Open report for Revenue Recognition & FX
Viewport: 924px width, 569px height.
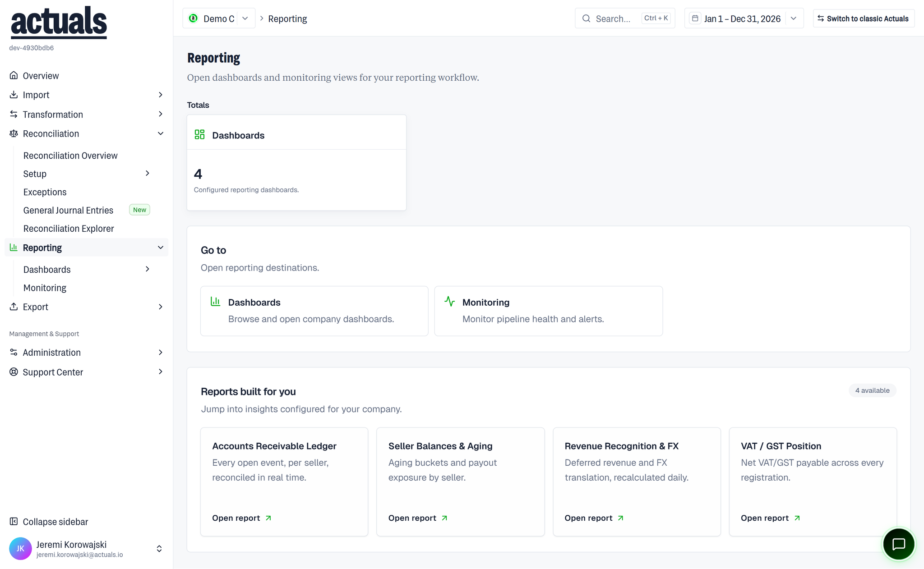tap(594, 518)
